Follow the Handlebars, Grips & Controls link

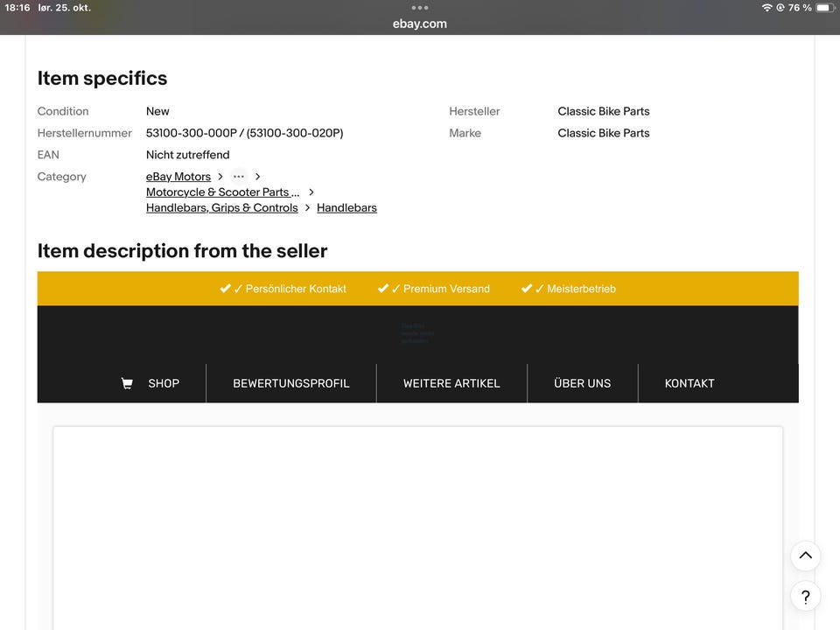[221, 207]
